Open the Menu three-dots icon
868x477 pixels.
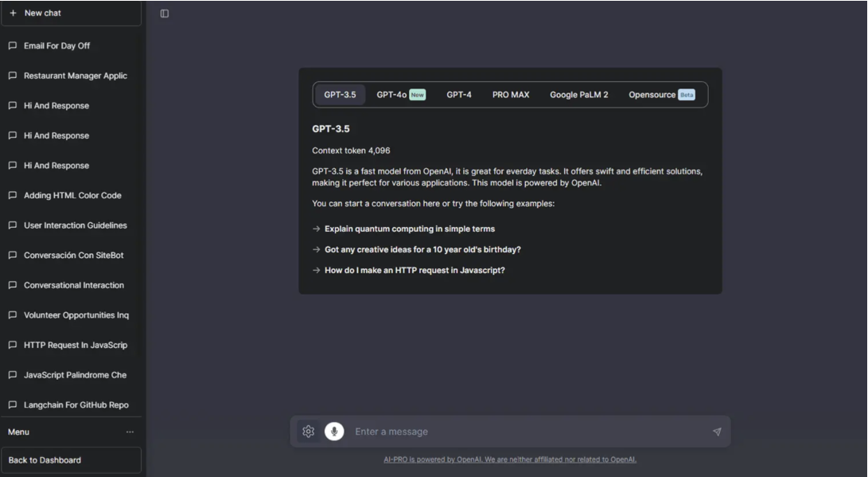[x=130, y=432]
